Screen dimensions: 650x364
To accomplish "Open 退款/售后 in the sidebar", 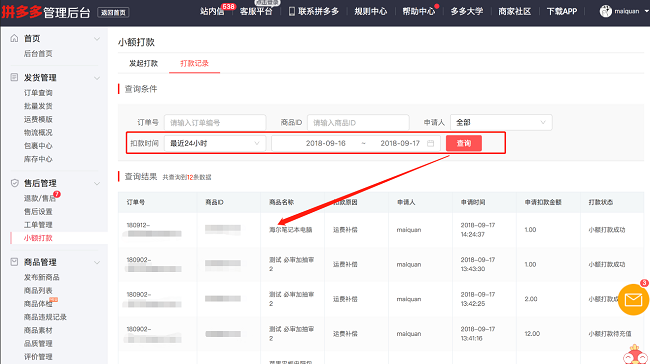I will point(39,199).
